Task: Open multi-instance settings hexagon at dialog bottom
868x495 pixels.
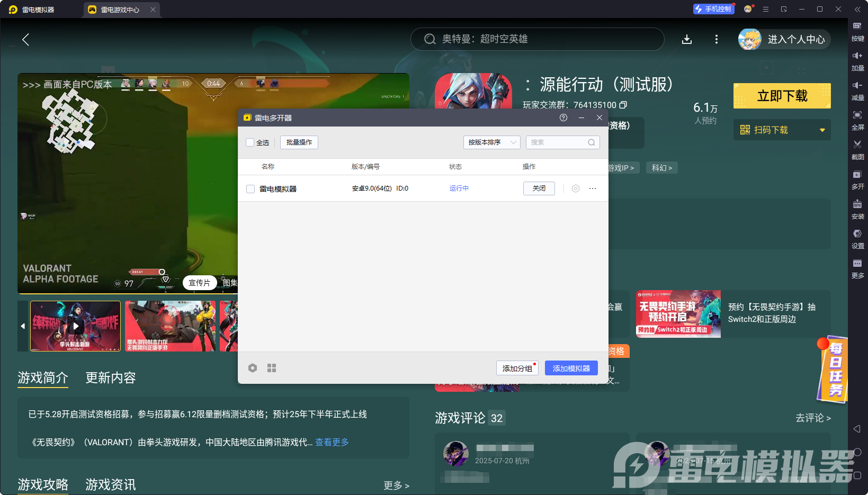Action: coord(253,368)
